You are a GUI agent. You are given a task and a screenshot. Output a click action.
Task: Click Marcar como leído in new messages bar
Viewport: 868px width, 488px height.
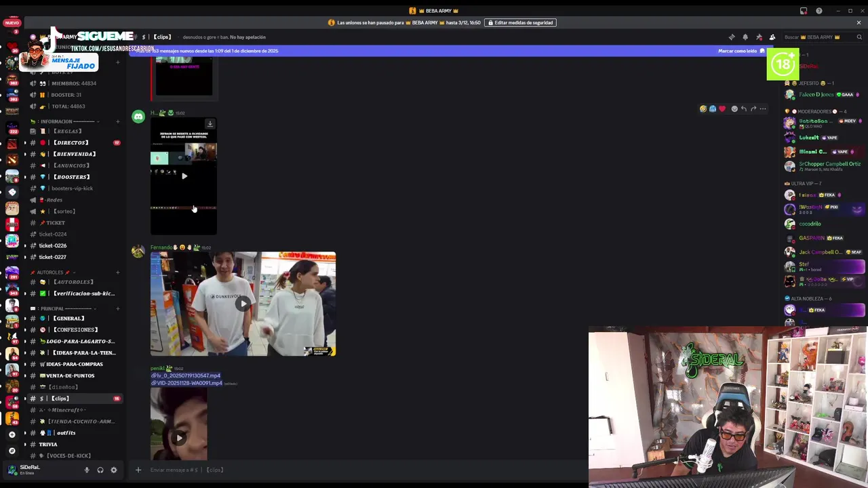coord(741,51)
